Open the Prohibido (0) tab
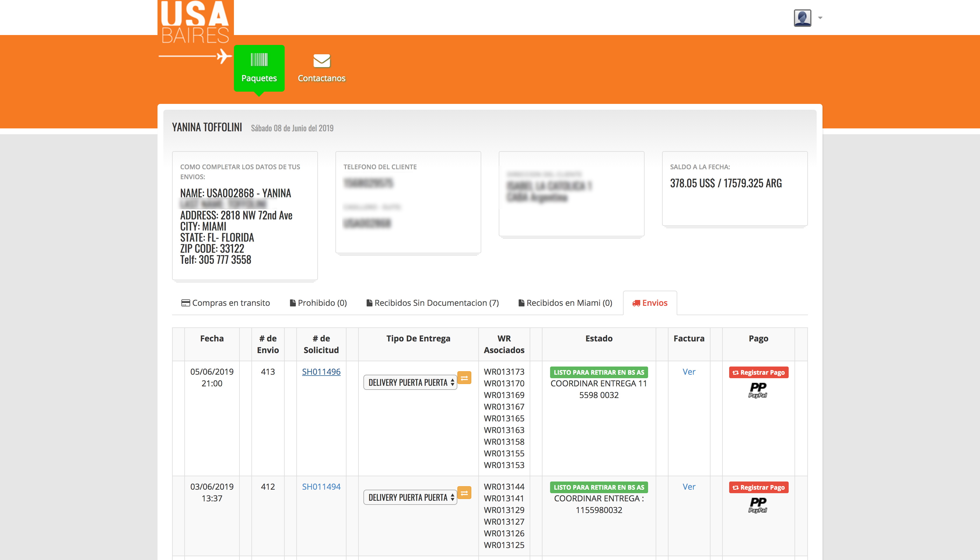Image resolution: width=980 pixels, height=560 pixels. [318, 303]
